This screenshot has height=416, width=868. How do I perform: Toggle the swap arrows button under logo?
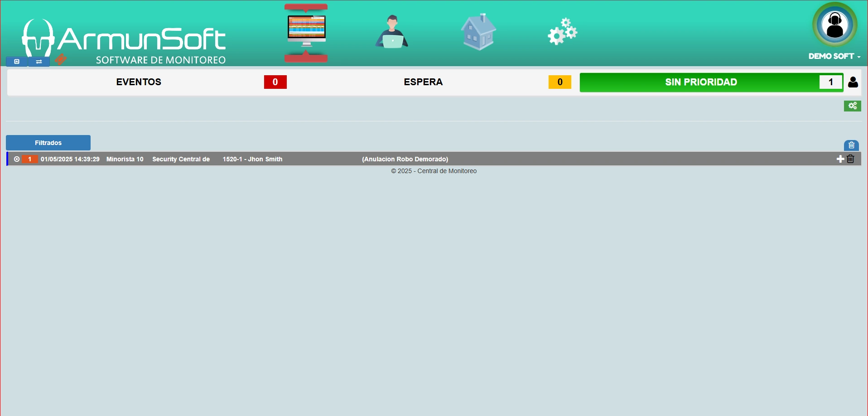point(39,62)
